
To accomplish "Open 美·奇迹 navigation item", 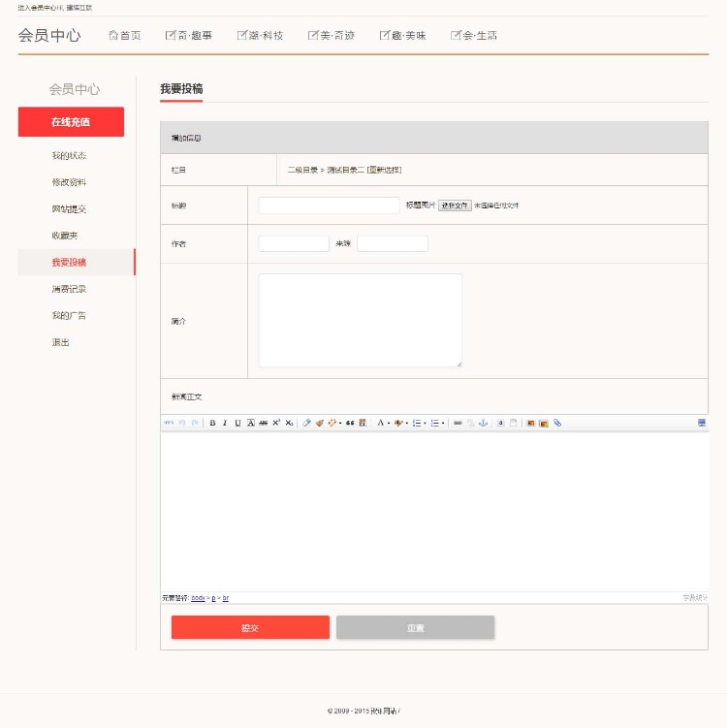I will [x=331, y=35].
